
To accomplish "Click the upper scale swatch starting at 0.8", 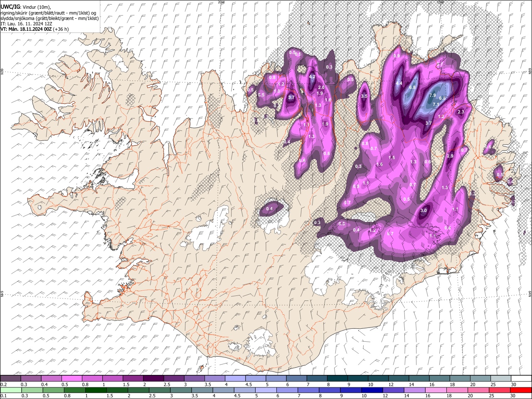I will [x=92, y=378].
